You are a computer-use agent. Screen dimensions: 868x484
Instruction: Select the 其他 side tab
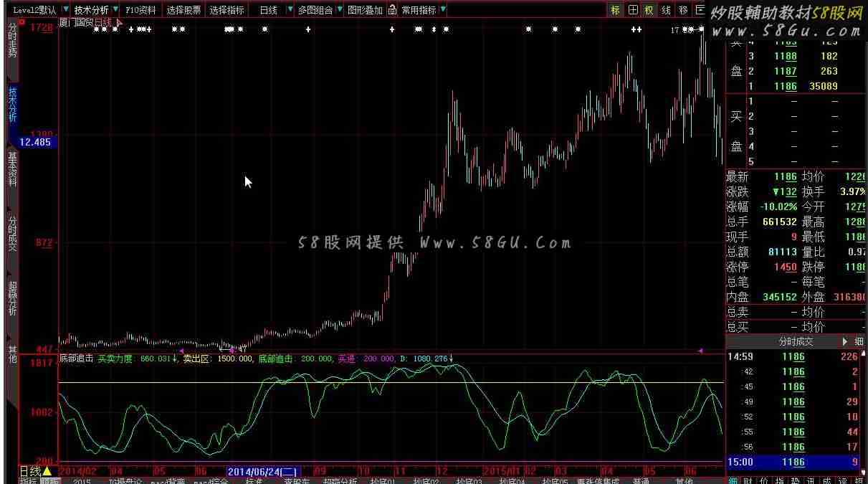(12, 354)
